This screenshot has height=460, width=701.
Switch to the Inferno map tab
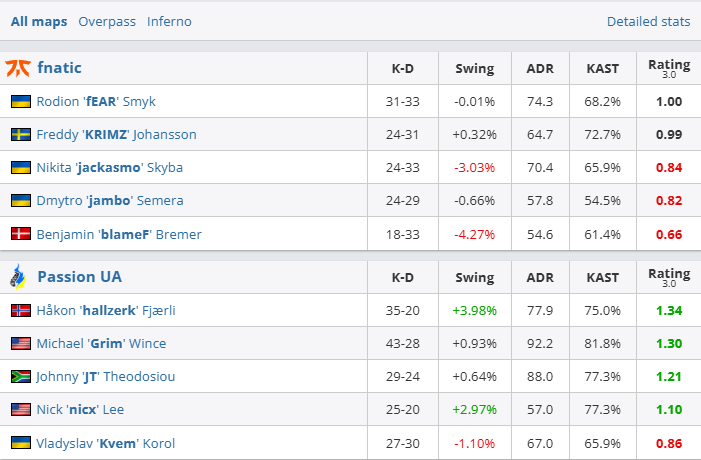(x=169, y=21)
